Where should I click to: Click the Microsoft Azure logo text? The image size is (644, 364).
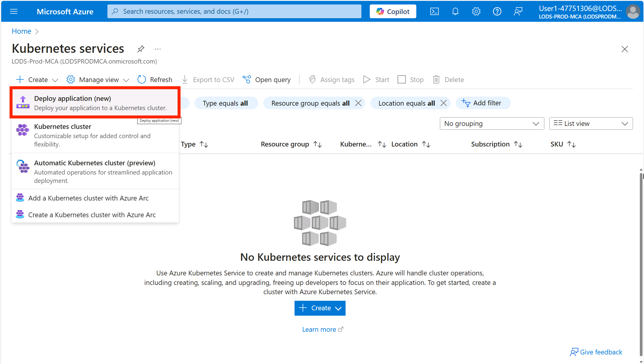click(x=65, y=12)
